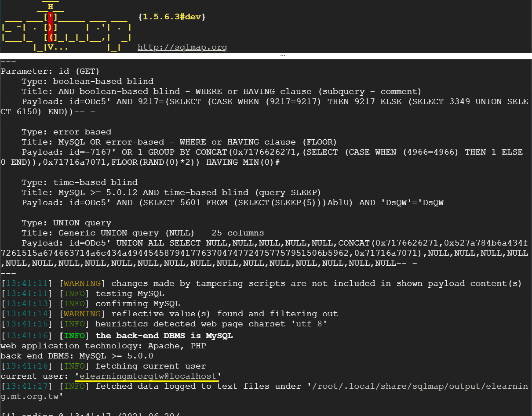This screenshot has width=532, height=416.
Task: Click the 'Parameter: id (GET)' line
Action: pos(50,71)
